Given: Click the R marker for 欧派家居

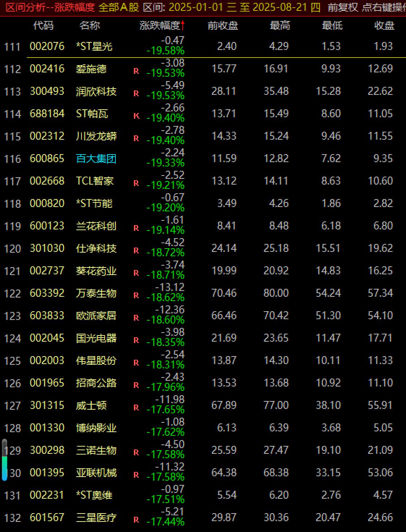Looking at the screenshot, I should coord(136,318).
